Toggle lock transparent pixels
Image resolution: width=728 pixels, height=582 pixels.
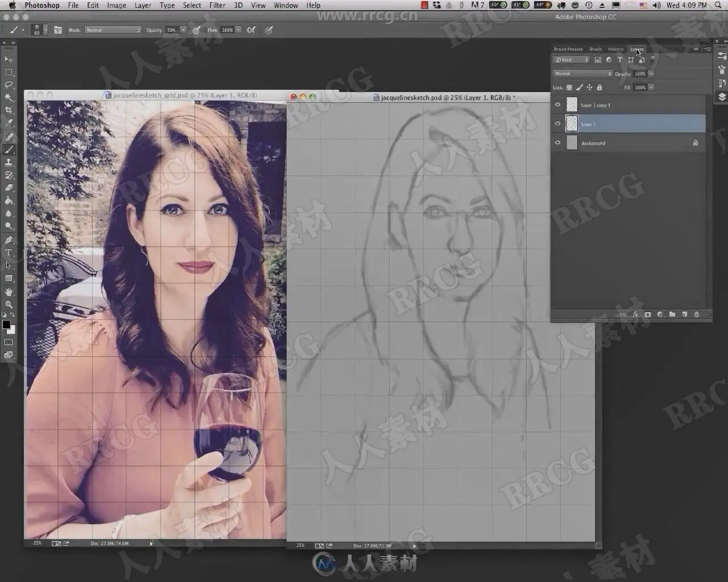(569, 88)
